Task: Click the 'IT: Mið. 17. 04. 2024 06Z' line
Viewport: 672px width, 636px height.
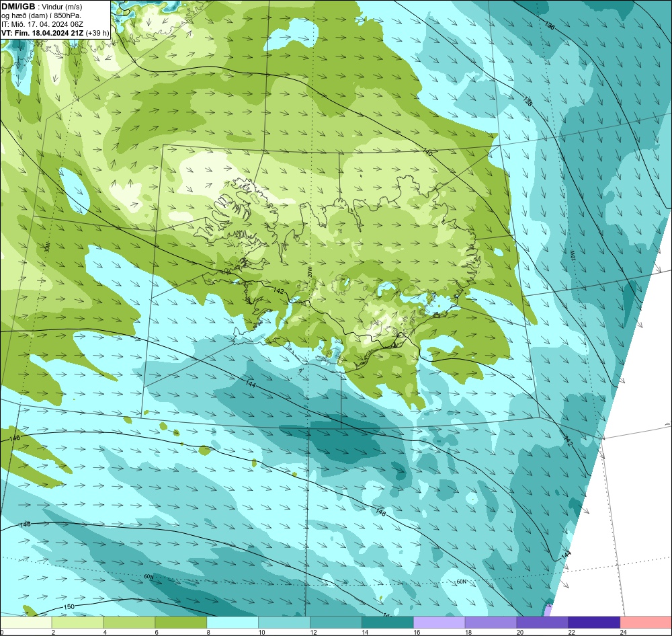Action: (42, 24)
